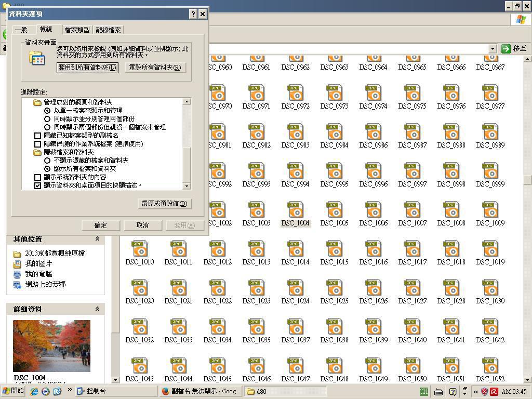Select 不顯示隱藏的檔案和資料夾 radio option
532x399 pixels.
pyautogui.click(x=47, y=161)
